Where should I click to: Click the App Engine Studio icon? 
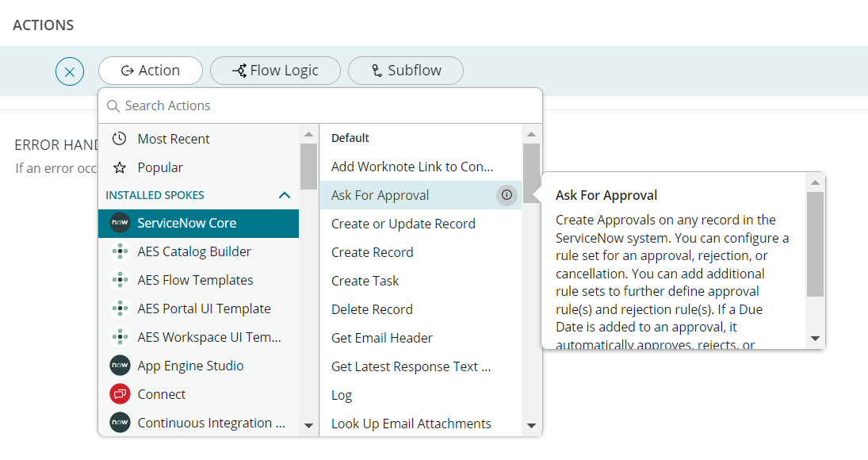(120, 366)
